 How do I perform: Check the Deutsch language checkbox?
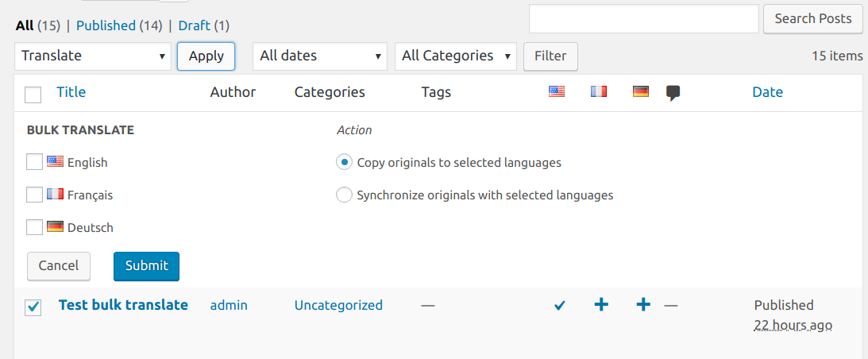[x=34, y=227]
